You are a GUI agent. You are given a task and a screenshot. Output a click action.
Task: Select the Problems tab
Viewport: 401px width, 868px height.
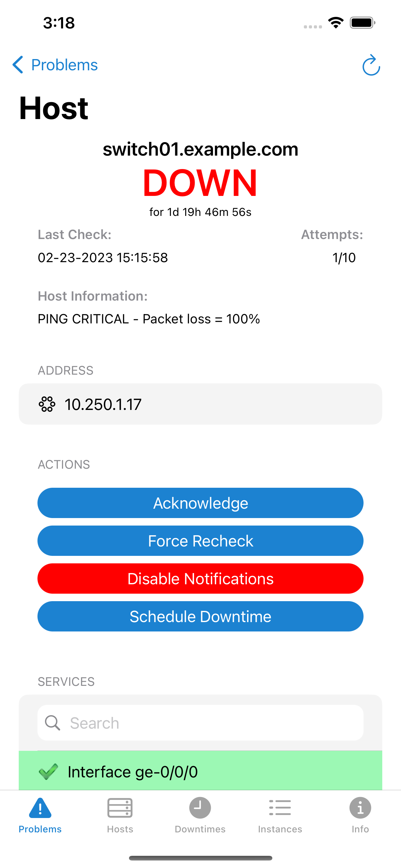[x=40, y=815]
